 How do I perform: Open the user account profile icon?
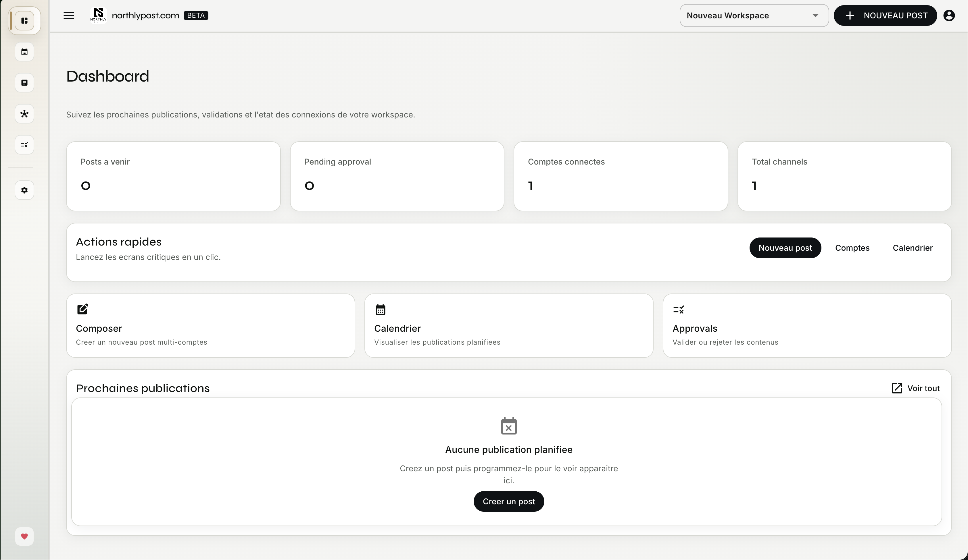coord(949,16)
